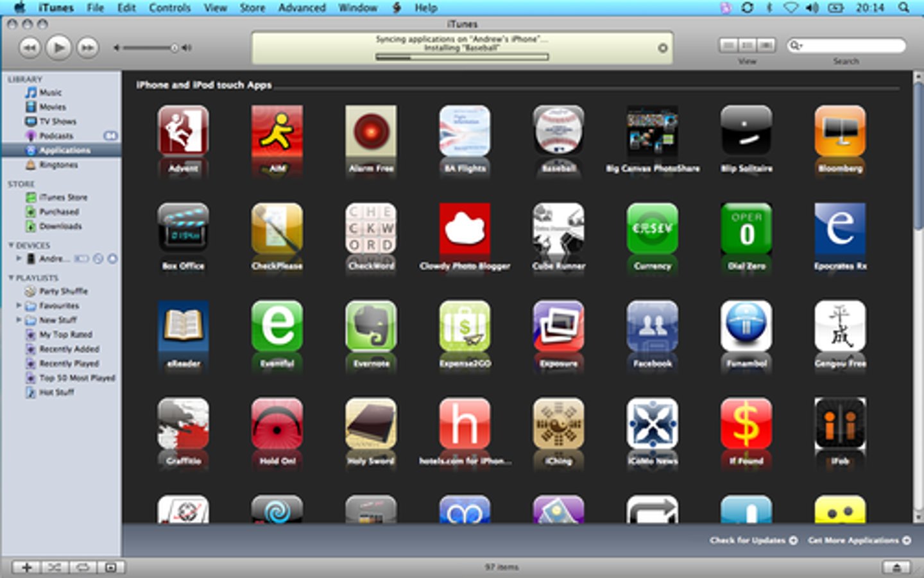924x578 pixels.
Task: Select the Facebook app icon
Action: pyautogui.click(x=652, y=326)
